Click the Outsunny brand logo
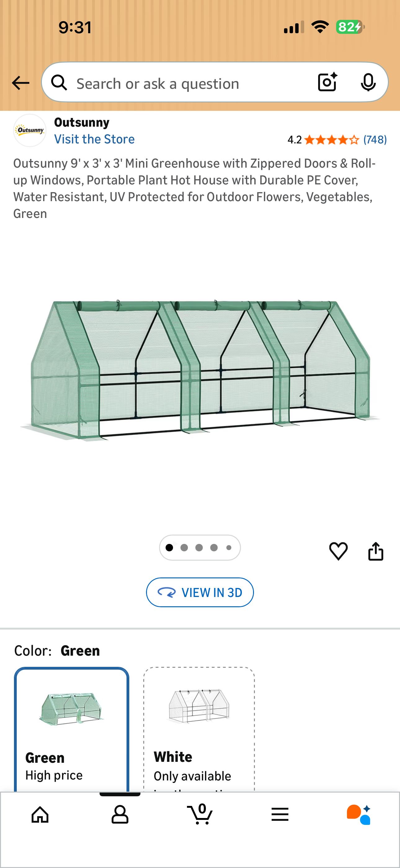Image resolution: width=400 pixels, height=868 pixels. [30, 130]
